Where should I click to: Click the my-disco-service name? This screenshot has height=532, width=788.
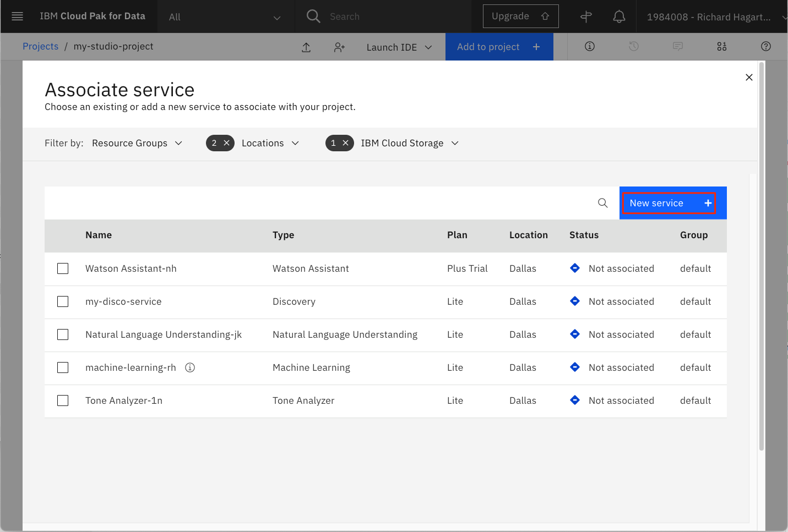coord(123,301)
